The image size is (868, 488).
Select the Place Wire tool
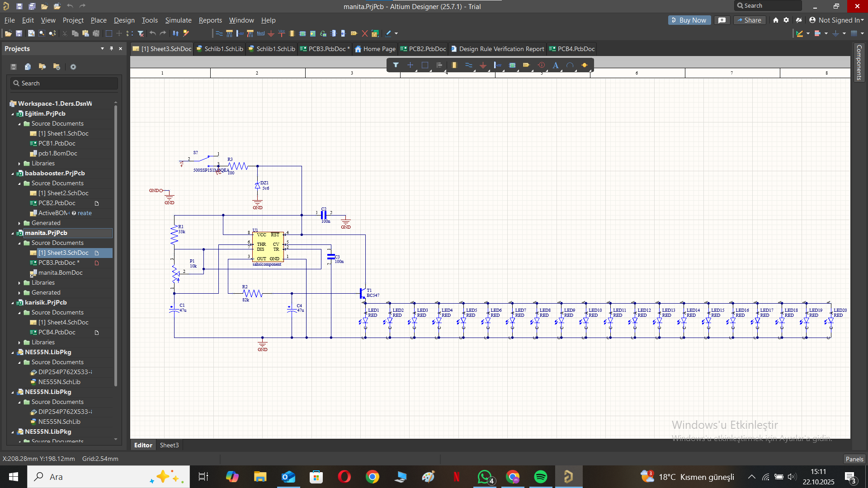(x=468, y=65)
